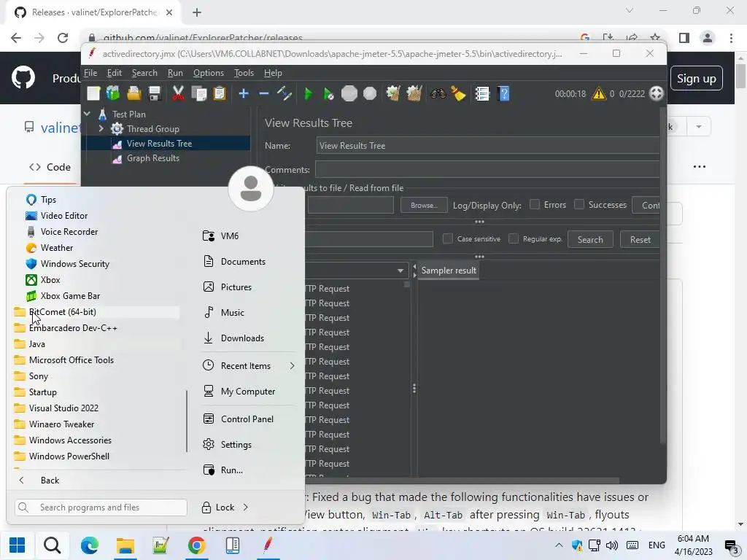This screenshot has height=560, width=747.
Task: Click the Reset Search broom icon
Action: tap(458, 93)
